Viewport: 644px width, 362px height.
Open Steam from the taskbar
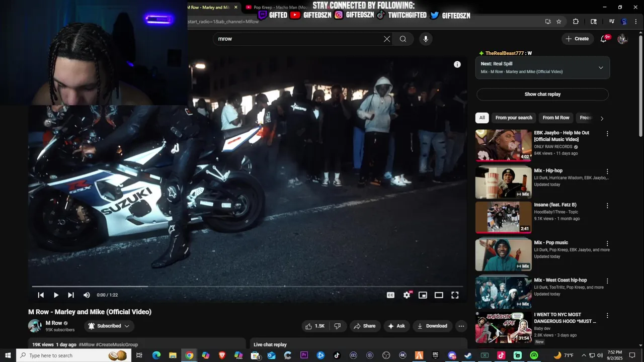[x=468, y=355]
